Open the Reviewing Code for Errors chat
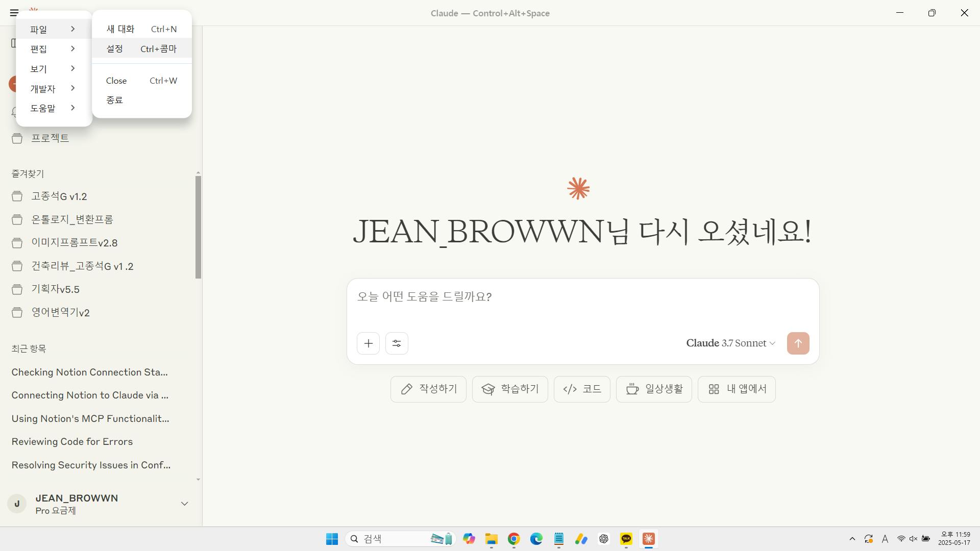This screenshot has height=551, width=980. 72,442
